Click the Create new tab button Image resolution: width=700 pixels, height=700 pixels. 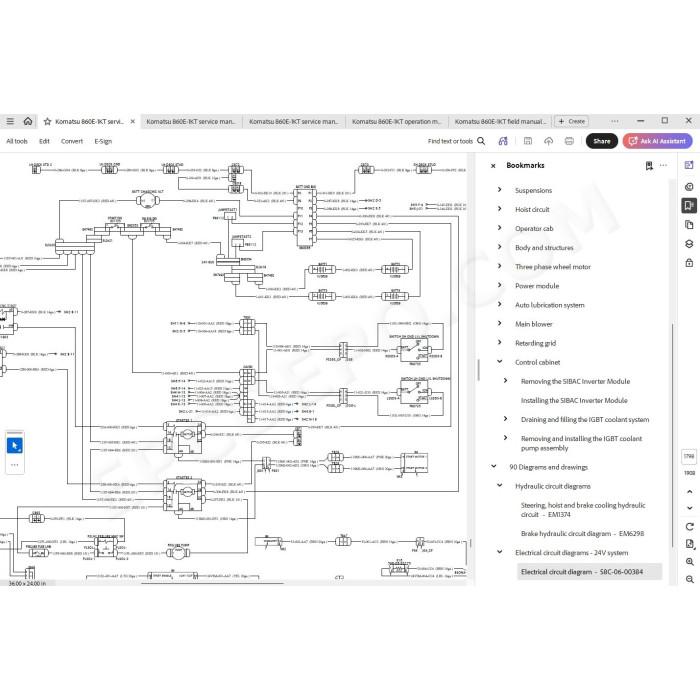coord(571,121)
